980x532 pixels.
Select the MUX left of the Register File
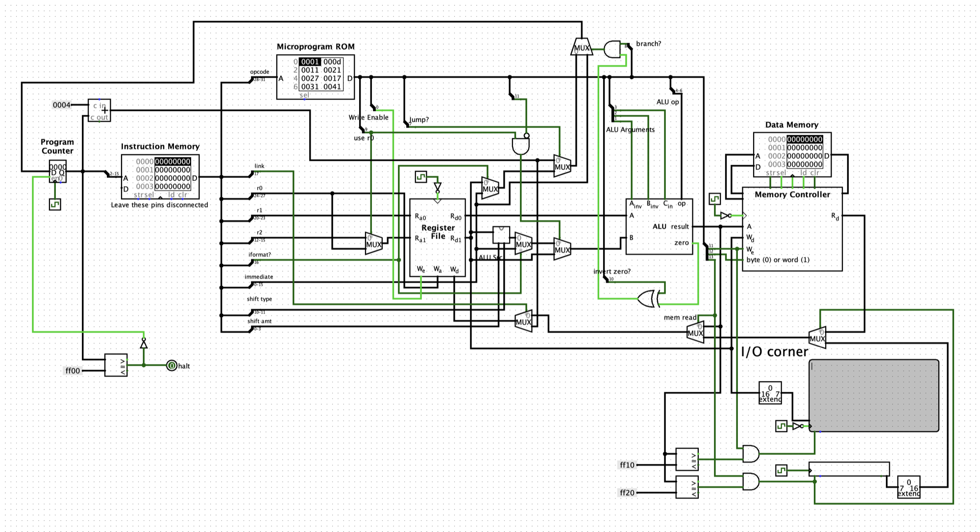pyautogui.click(x=374, y=243)
